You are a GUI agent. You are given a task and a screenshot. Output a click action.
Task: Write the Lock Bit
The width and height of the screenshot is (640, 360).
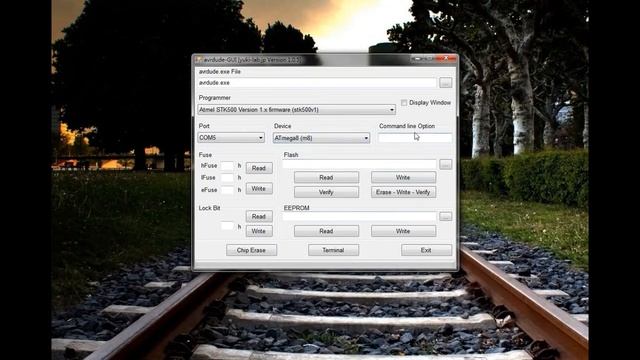[259, 231]
